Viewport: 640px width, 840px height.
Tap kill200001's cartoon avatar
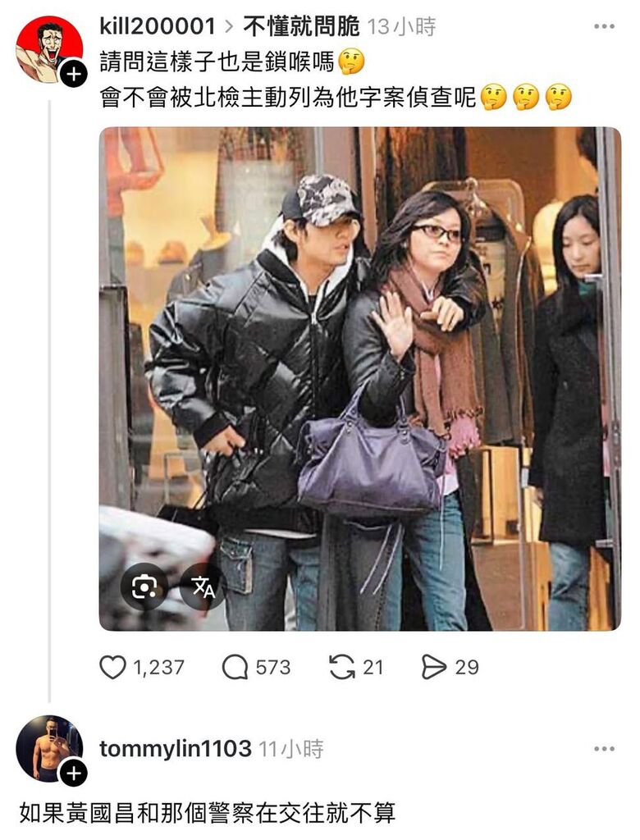click(x=48, y=49)
